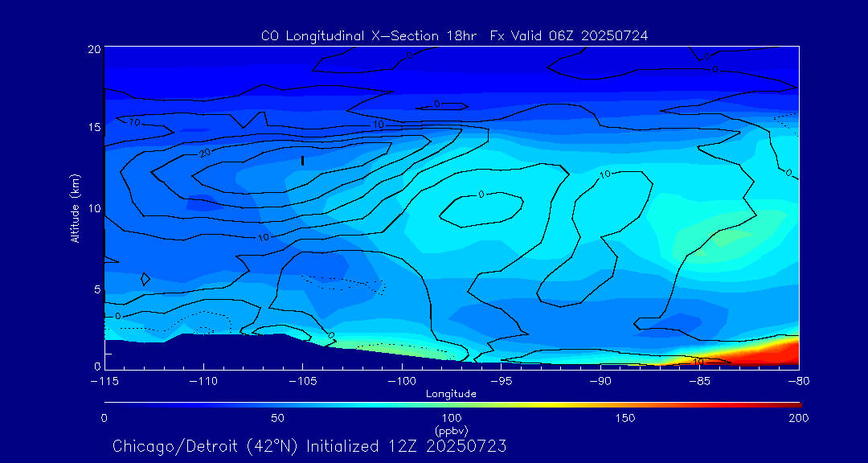The width and height of the screenshot is (868, 463).
Task: Click the "Altitude (km)" vertical axis label
Action: click(74, 208)
